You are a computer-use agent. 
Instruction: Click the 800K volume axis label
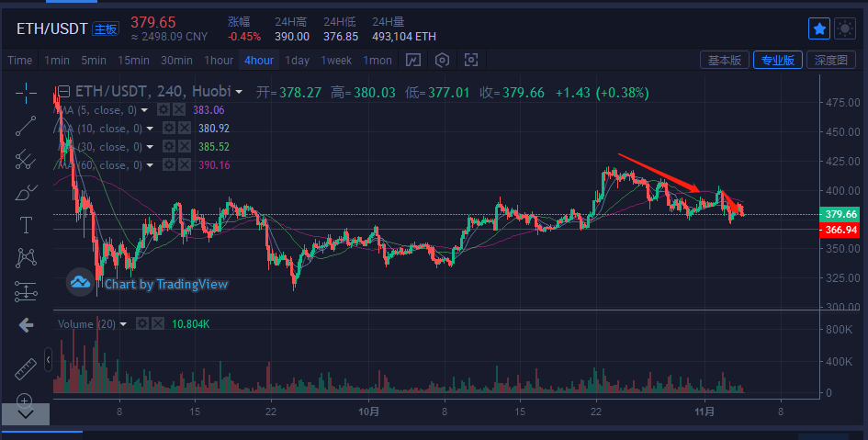[840, 329]
